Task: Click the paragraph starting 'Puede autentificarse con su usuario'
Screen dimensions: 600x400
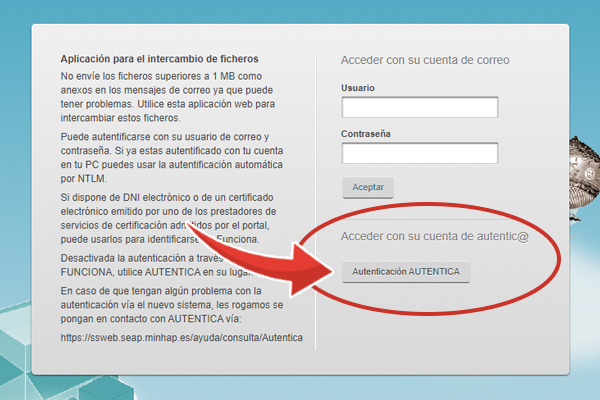Action: (x=171, y=158)
